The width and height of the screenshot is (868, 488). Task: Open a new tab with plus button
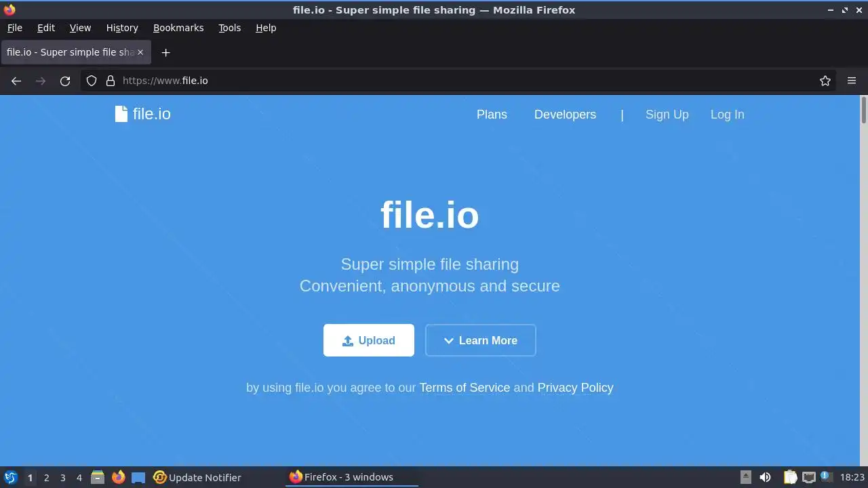click(x=165, y=52)
